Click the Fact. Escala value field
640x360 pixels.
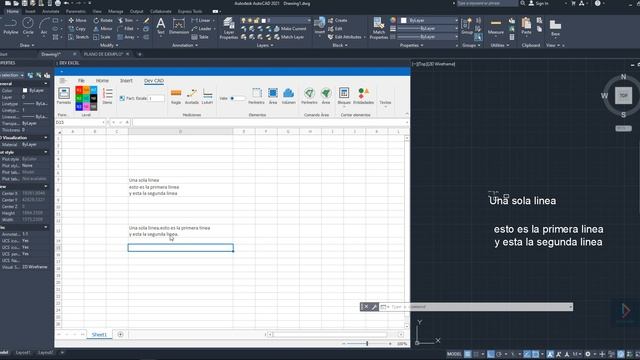156,98
